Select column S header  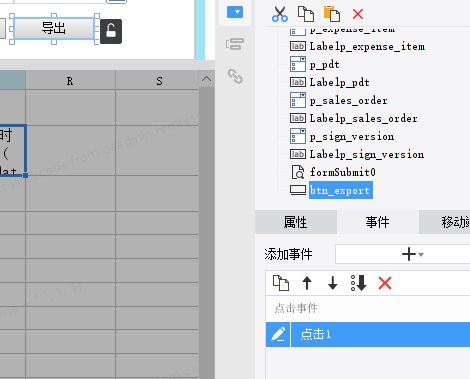point(157,81)
